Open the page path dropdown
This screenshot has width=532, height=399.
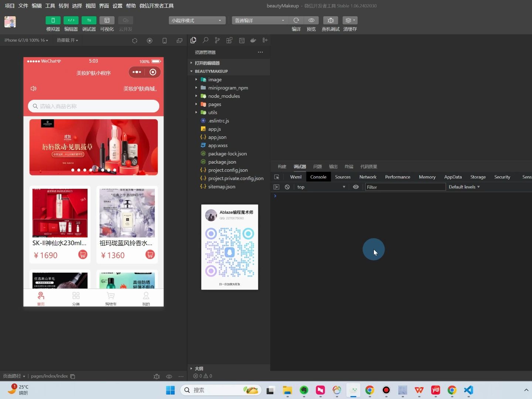click(14, 376)
